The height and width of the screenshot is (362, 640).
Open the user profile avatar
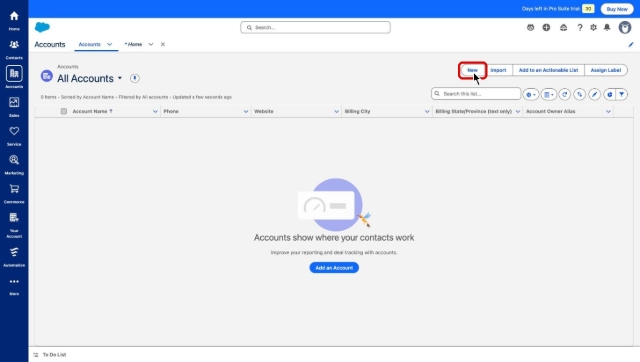click(624, 27)
